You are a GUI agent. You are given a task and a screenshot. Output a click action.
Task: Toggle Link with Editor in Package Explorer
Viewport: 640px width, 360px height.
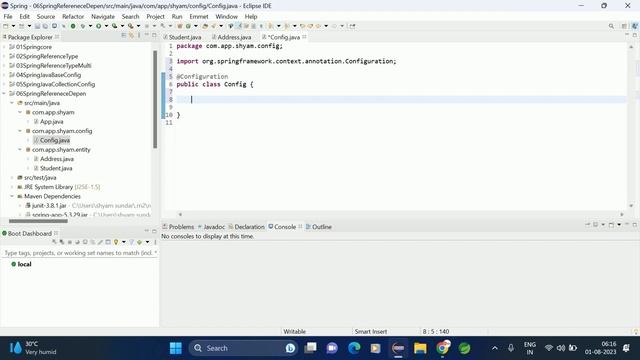[131, 36]
